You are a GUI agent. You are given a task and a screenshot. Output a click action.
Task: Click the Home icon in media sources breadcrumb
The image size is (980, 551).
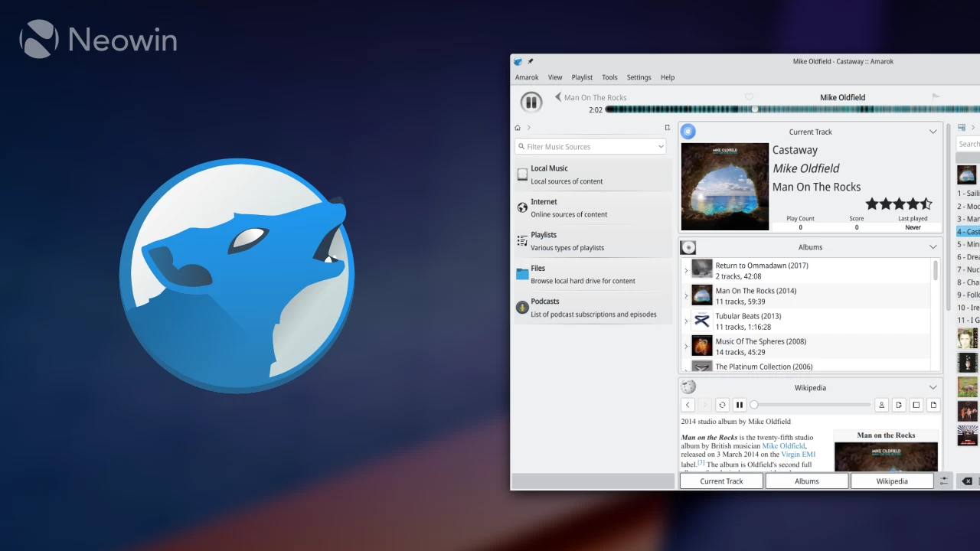click(517, 127)
